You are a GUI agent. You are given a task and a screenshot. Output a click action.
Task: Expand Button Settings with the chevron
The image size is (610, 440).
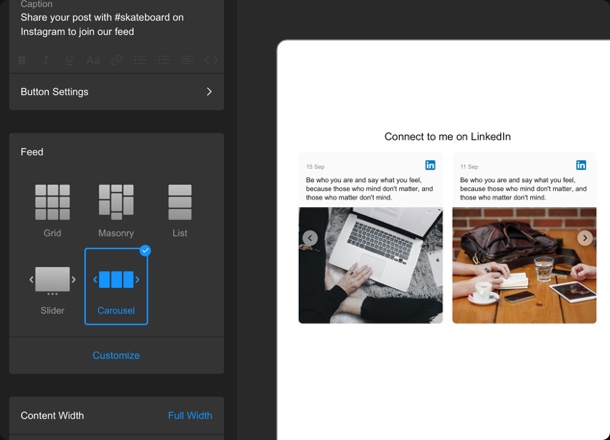point(209,92)
